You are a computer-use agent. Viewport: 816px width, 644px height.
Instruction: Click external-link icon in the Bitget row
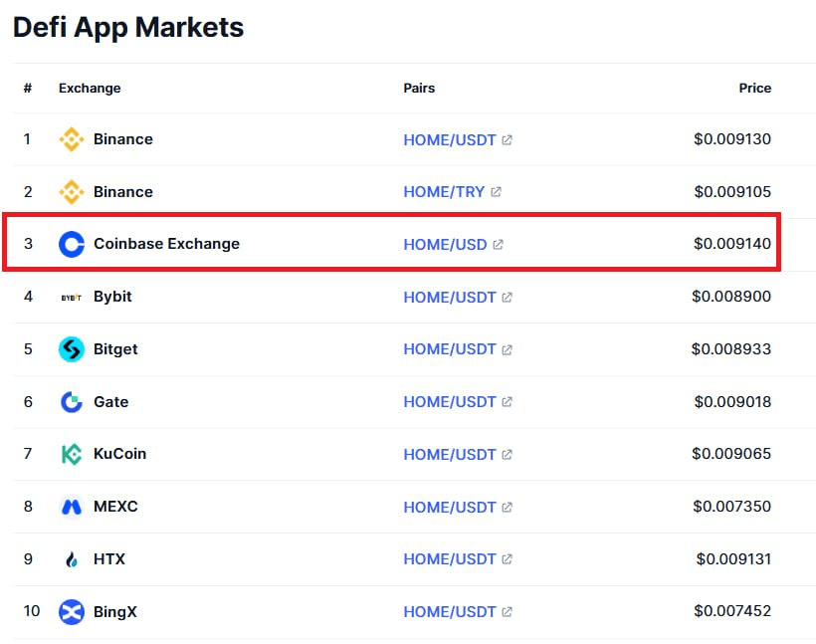click(x=507, y=349)
